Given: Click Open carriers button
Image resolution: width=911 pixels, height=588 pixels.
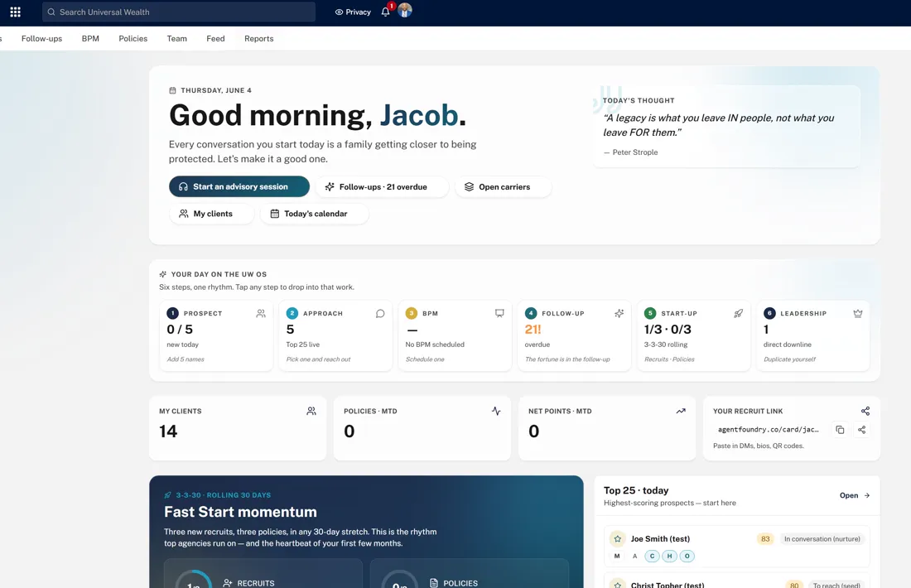Looking at the screenshot, I should pyautogui.click(x=504, y=186).
